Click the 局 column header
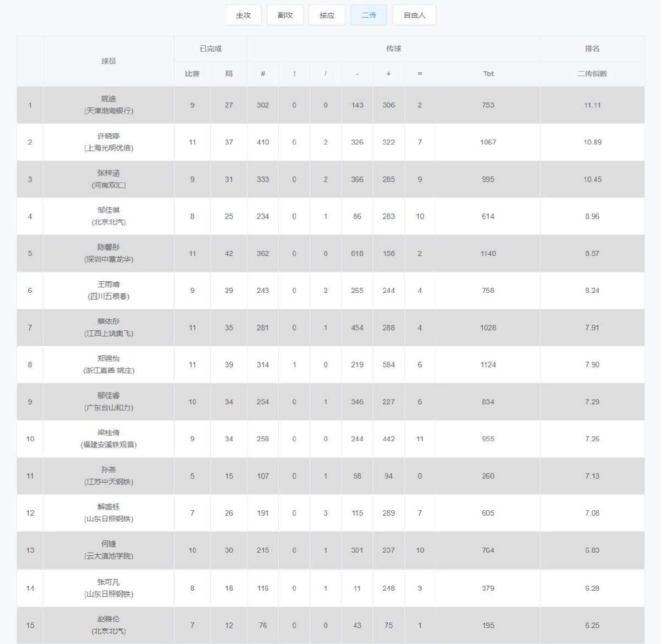 pyautogui.click(x=229, y=74)
